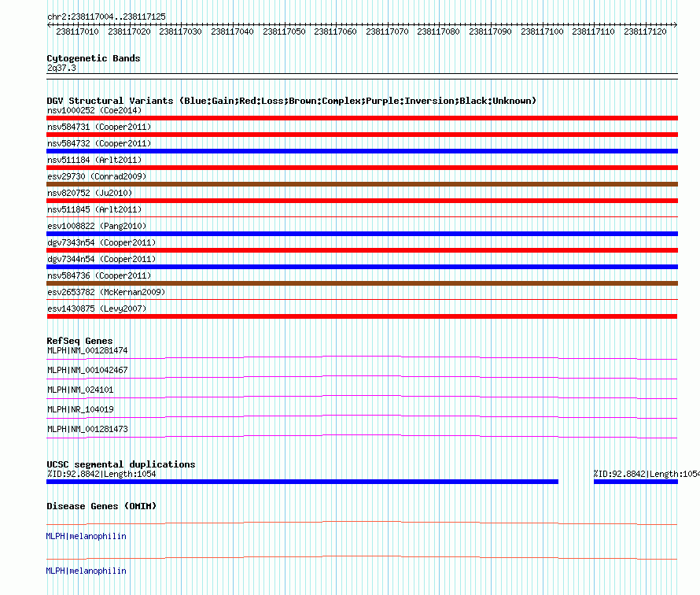Click the nsv584732 (Cooper2011) variant label
The width and height of the screenshot is (700, 595).
[99, 143]
